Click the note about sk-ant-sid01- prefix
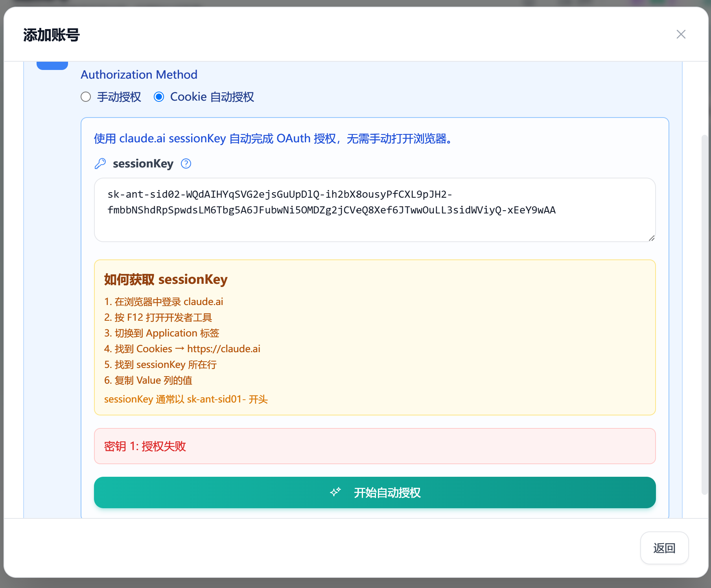Screen dimensions: 711x588 (186, 399)
